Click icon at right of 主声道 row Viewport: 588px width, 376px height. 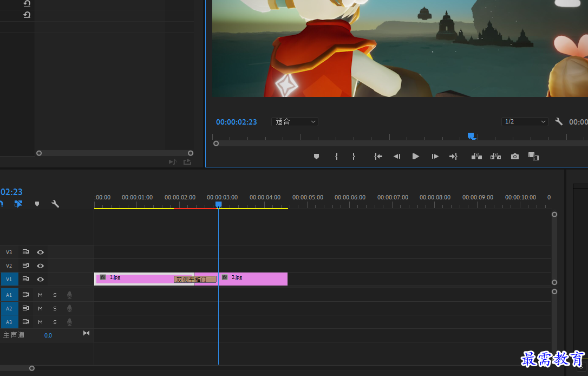pyautogui.click(x=86, y=333)
